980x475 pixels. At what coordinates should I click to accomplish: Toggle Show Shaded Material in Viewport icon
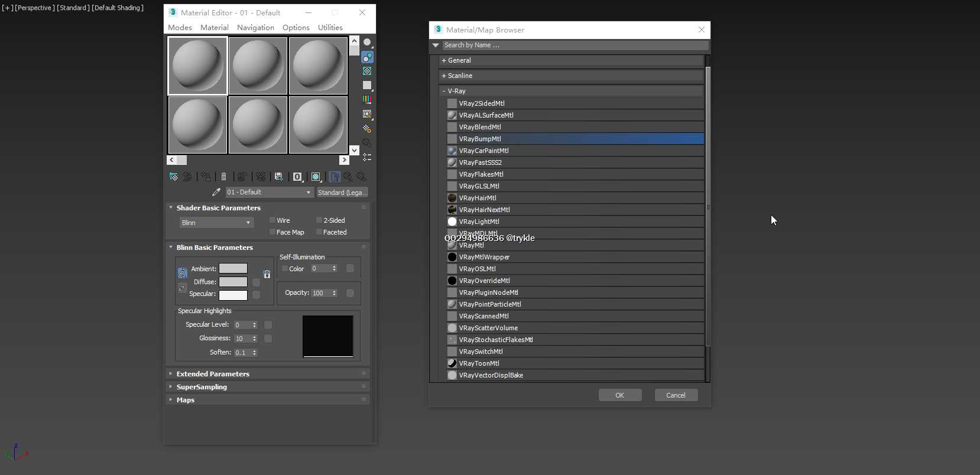[316, 177]
